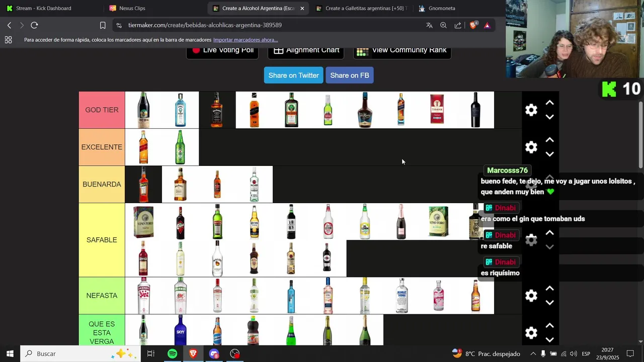Select Jack Daniel's bottle in GOD TIER
This screenshot has width=644, height=362.
pyautogui.click(x=217, y=110)
